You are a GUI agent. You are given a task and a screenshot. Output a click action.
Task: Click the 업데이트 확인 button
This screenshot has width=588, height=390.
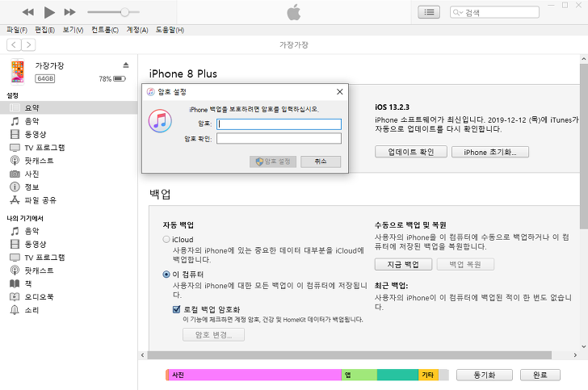click(411, 152)
